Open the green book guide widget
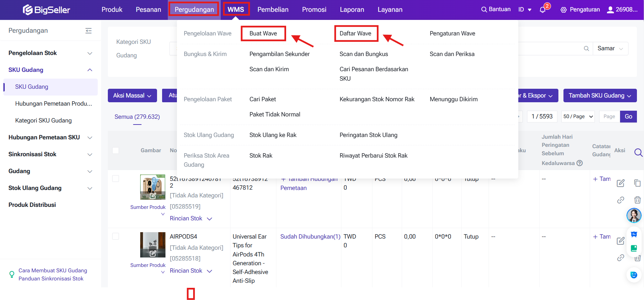 (x=634, y=248)
